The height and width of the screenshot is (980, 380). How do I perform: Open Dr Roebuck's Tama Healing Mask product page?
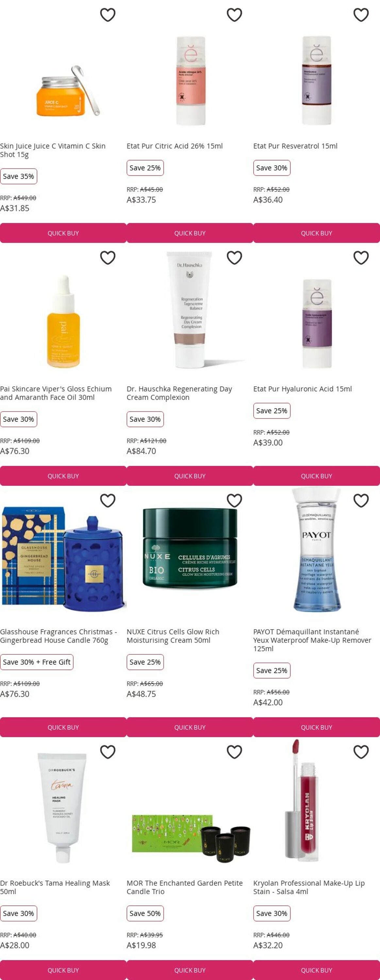[x=55, y=887]
